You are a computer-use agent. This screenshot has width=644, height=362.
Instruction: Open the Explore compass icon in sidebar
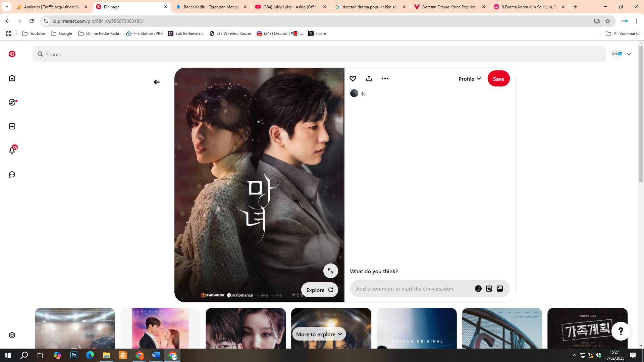[12, 102]
